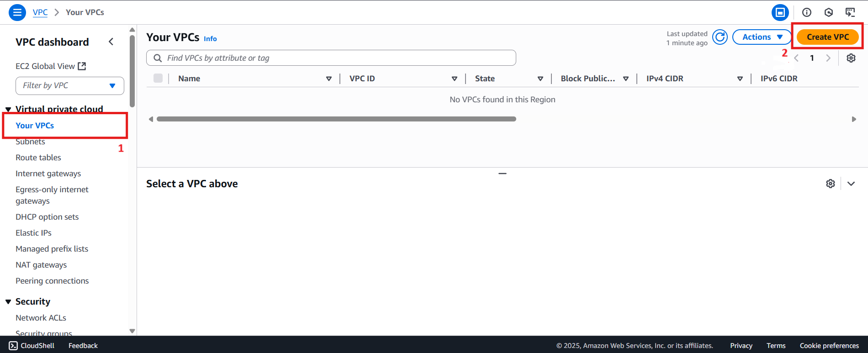Focus the Find VPCs search field
This screenshot has width=868, height=353.
point(331,58)
